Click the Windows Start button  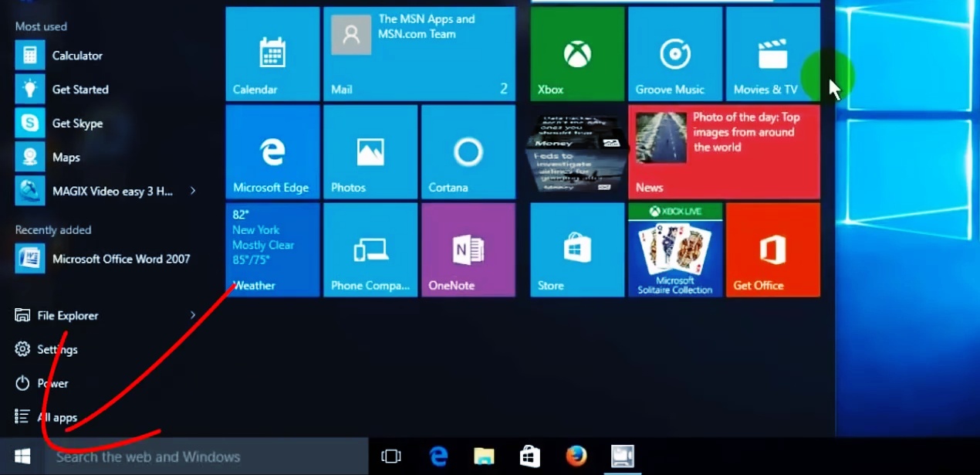click(22, 456)
